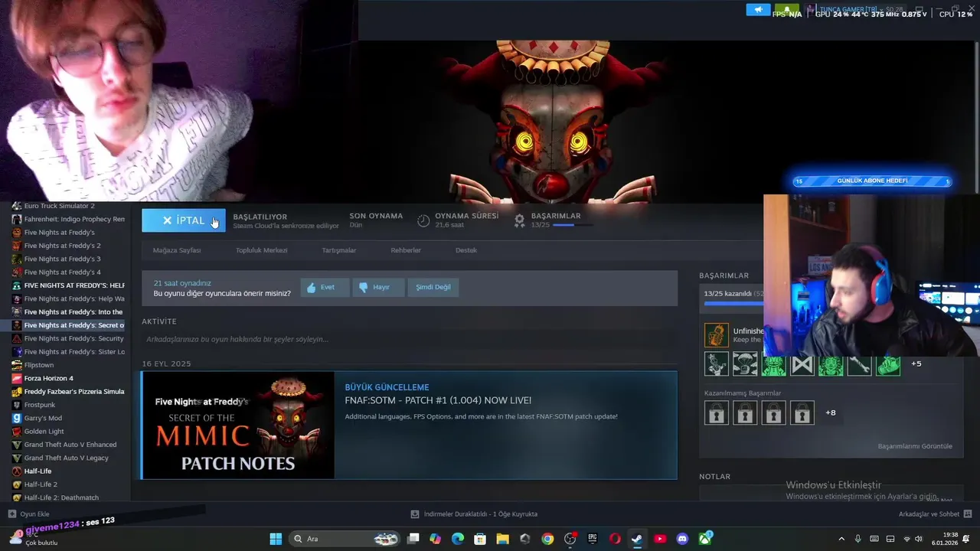Image resolution: width=980 pixels, height=551 pixels.
Task: Switch to Topluluk Merkezi tab
Action: click(261, 250)
